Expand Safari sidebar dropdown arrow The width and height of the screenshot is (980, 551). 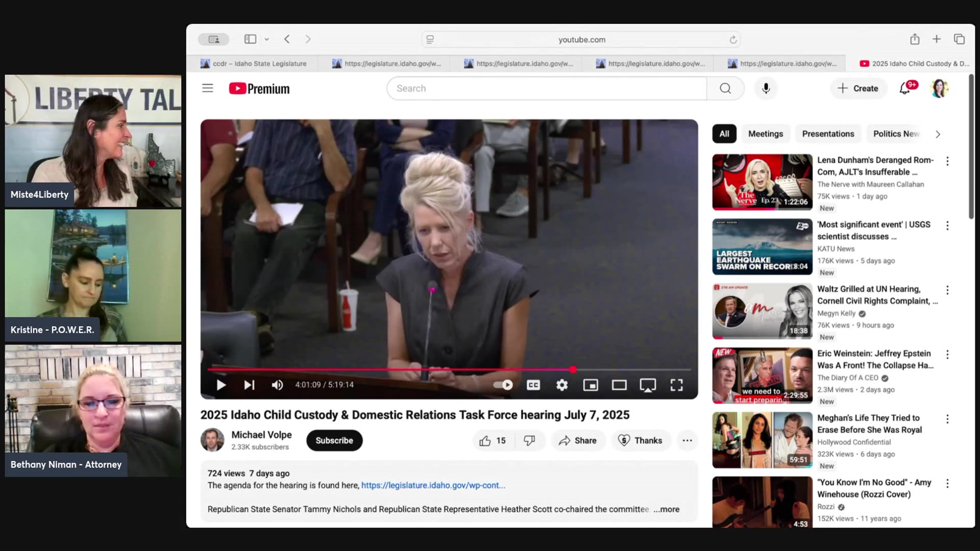click(x=266, y=39)
